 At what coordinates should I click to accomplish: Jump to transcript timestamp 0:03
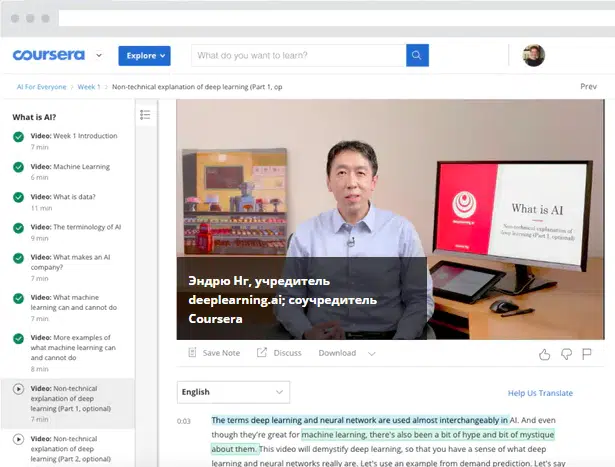click(184, 421)
